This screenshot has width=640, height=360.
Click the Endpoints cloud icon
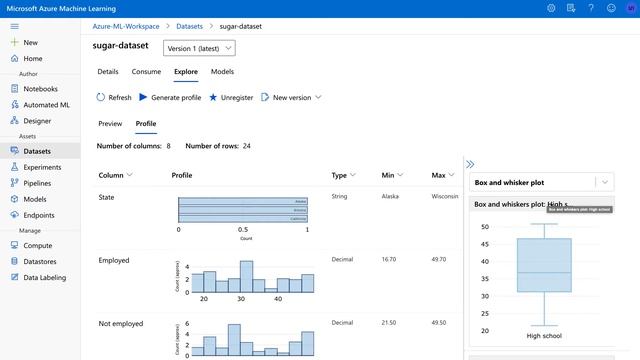(15, 215)
